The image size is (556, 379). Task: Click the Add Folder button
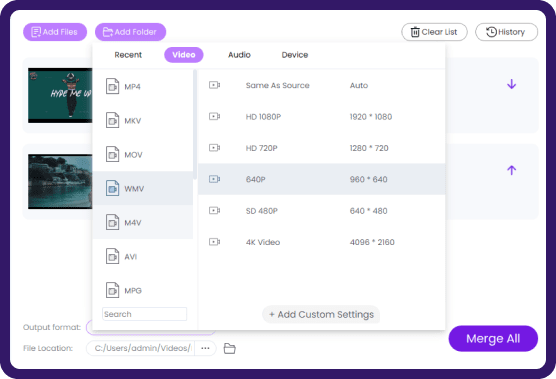130,32
